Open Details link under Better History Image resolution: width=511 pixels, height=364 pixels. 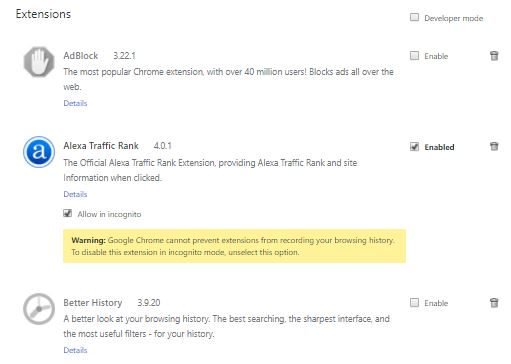pos(75,350)
